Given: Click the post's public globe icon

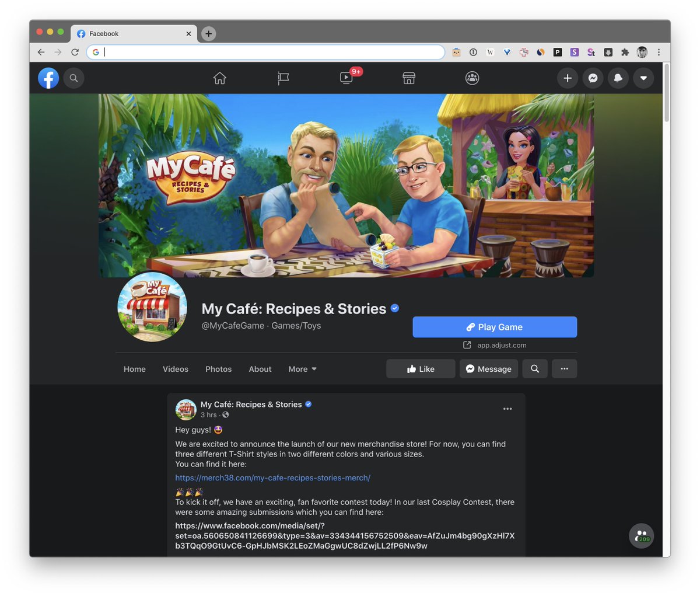Looking at the screenshot, I should (226, 415).
